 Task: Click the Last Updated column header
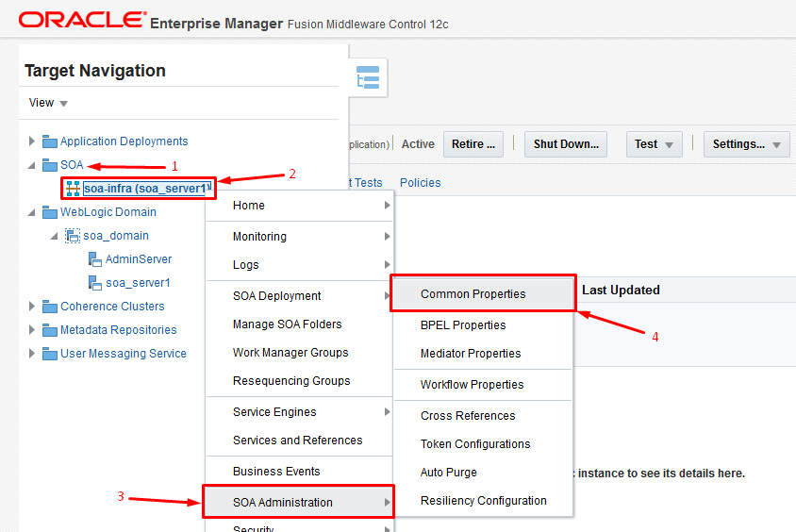click(621, 291)
